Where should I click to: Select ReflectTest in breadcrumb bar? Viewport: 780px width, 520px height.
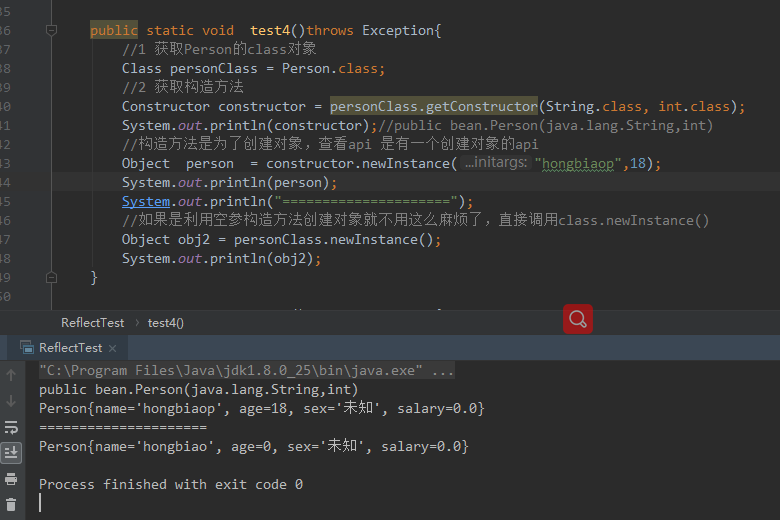(x=93, y=323)
